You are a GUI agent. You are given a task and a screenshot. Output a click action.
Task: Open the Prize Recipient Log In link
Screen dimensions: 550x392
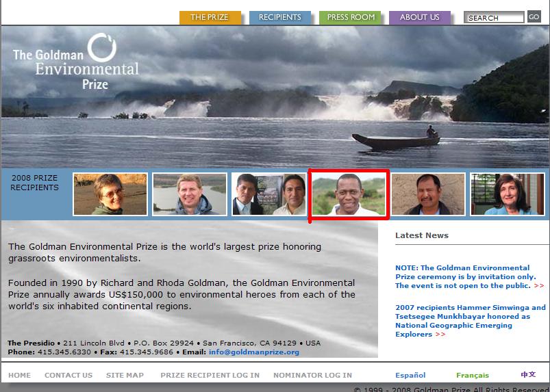click(210, 375)
